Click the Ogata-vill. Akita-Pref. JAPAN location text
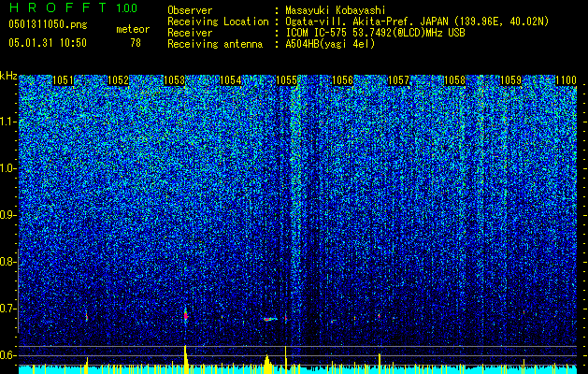 pyautogui.click(x=417, y=22)
